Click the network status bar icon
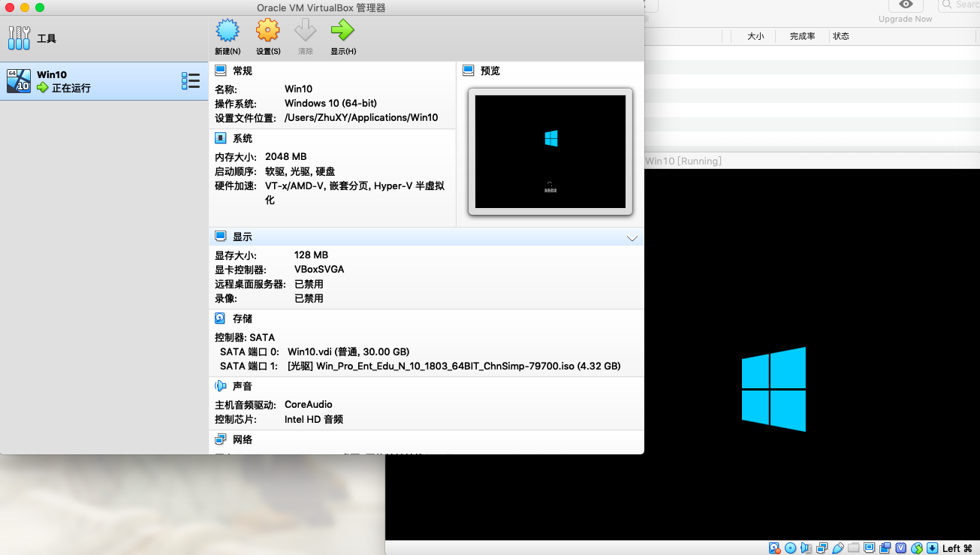 (822, 548)
